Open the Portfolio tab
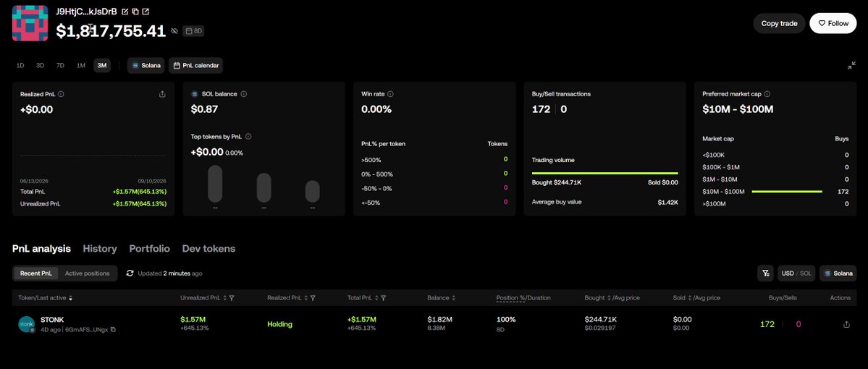 click(149, 249)
